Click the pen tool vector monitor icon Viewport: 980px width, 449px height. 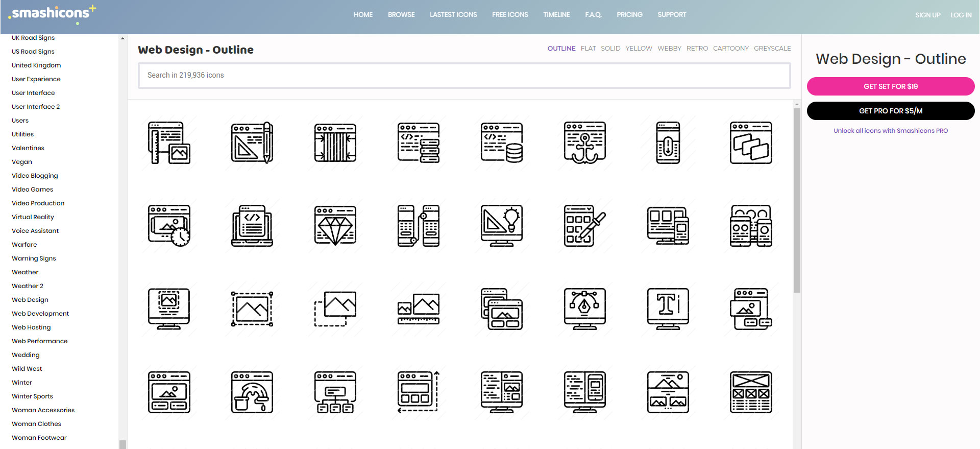tap(585, 309)
